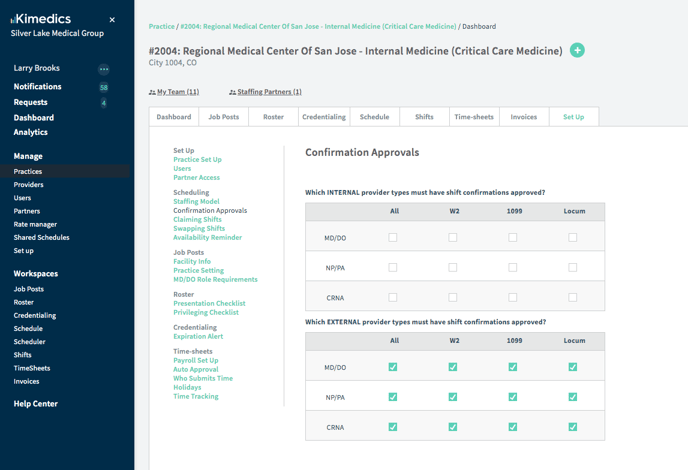The height and width of the screenshot is (470, 688).
Task: Click Help Center in sidebar
Action: pos(35,404)
